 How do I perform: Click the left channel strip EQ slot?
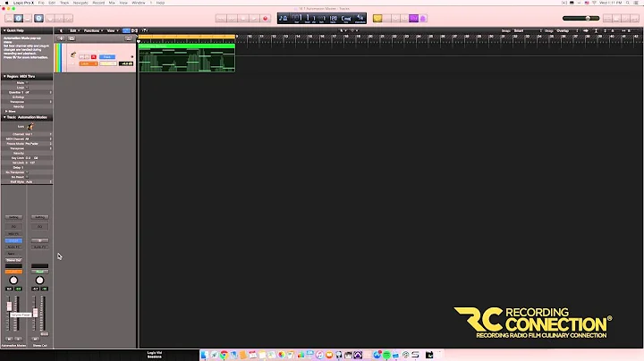(x=13, y=226)
